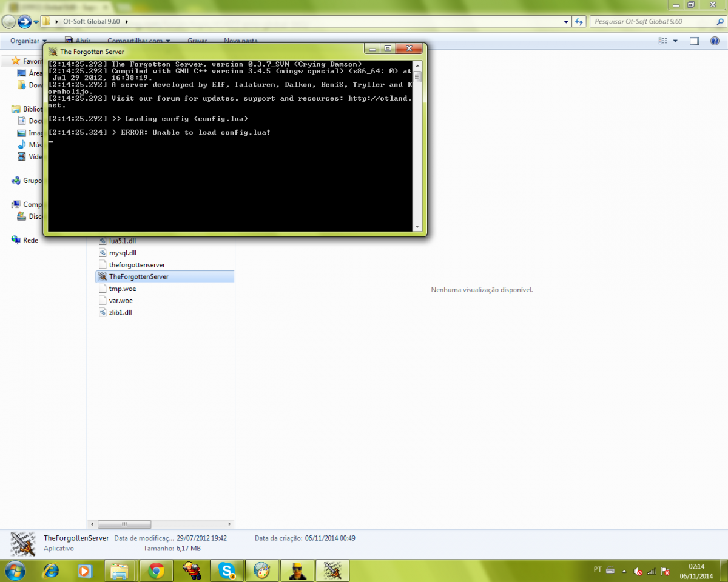Select the documents library icon in the sidebar
The width and height of the screenshot is (728, 582).
tap(22, 121)
